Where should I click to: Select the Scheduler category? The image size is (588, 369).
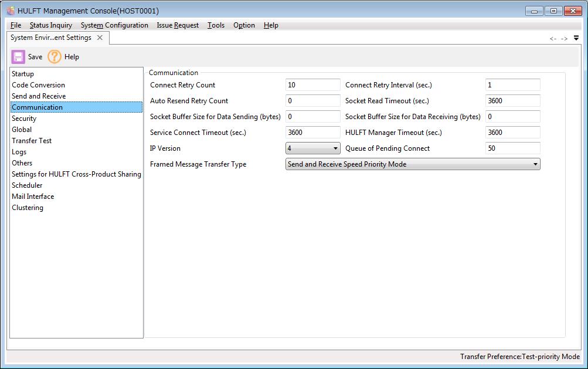pyautogui.click(x=76, y=185)
